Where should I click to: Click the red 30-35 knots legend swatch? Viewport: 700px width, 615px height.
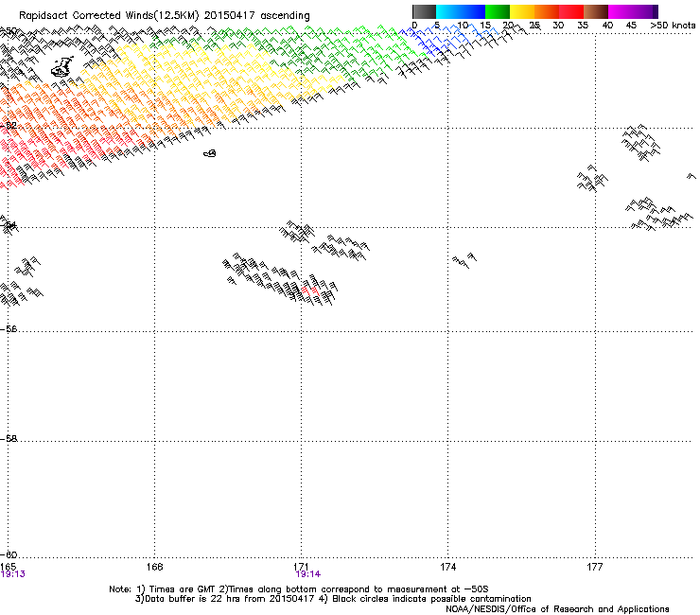pyautogui.click(x=571, y=11)
